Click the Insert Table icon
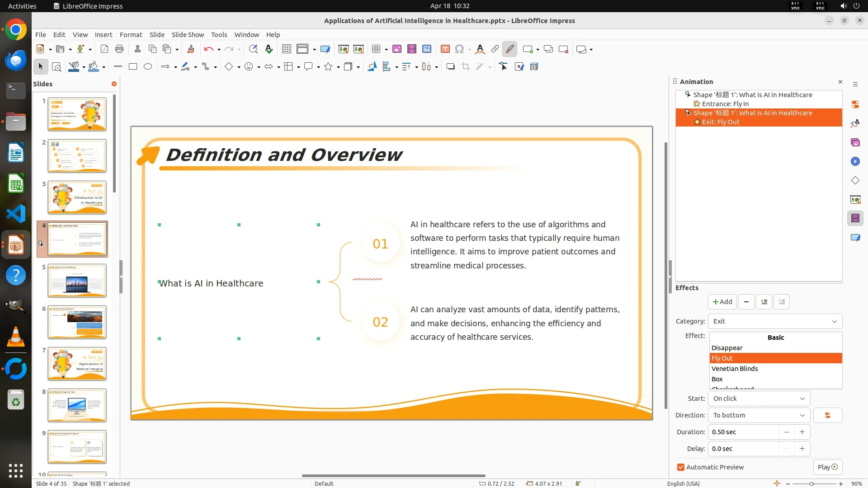The height and width of the screenshot is (488, 868). pos(376,49)
